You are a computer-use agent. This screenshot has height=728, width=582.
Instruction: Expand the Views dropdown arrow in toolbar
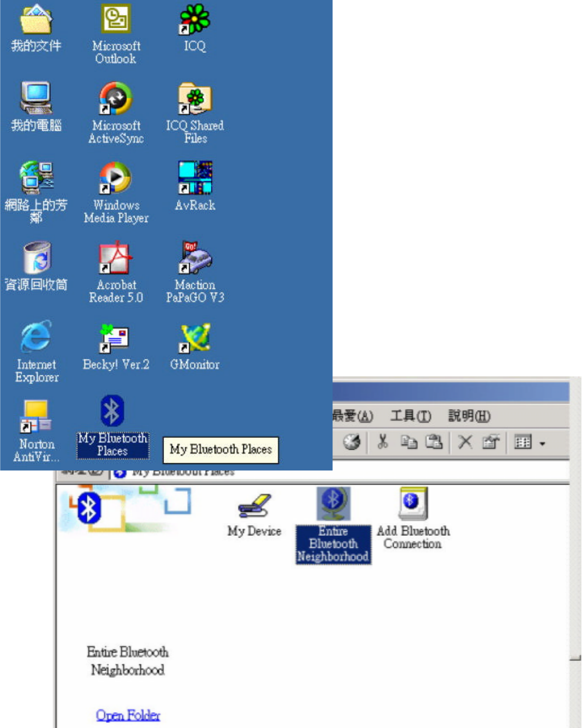point(542,443)
